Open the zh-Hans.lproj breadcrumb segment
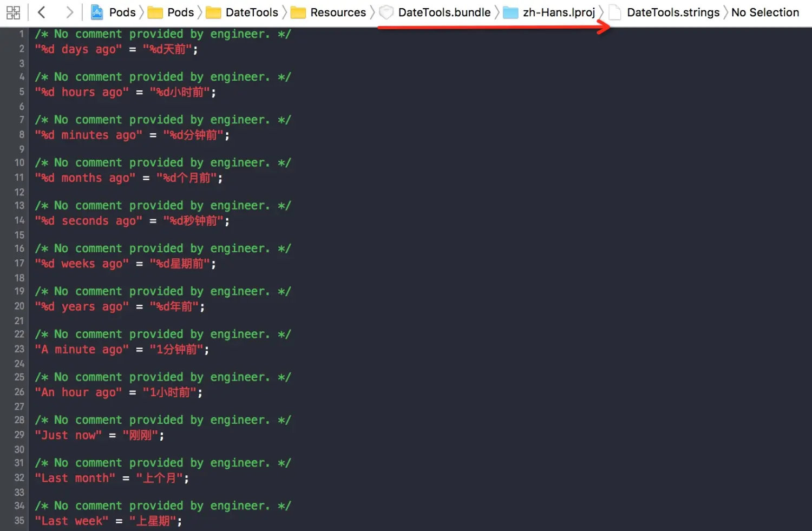812x531 pixels. pyautogui.click(x=559, y=12)
